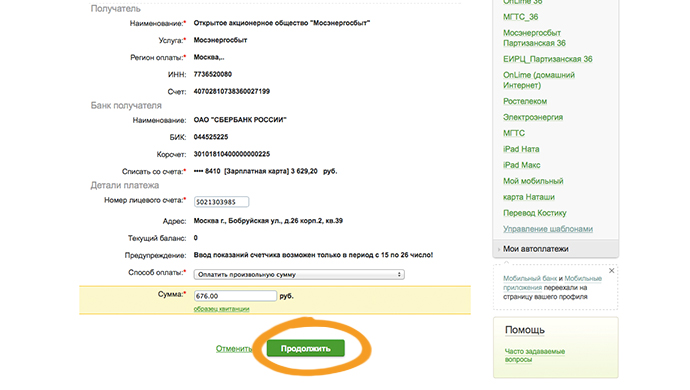Click the Помощь heading
The height and width of the screenshot is (390, 690).
pos(525,330)
